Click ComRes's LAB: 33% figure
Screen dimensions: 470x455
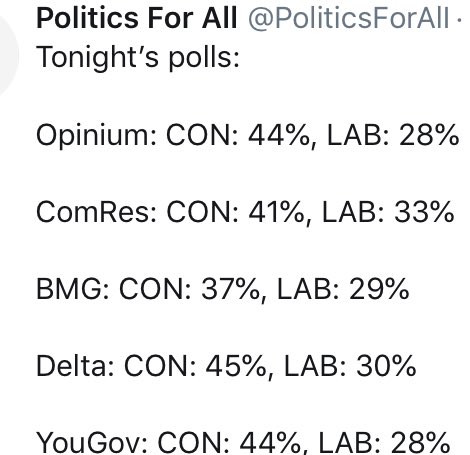[388, 212]
